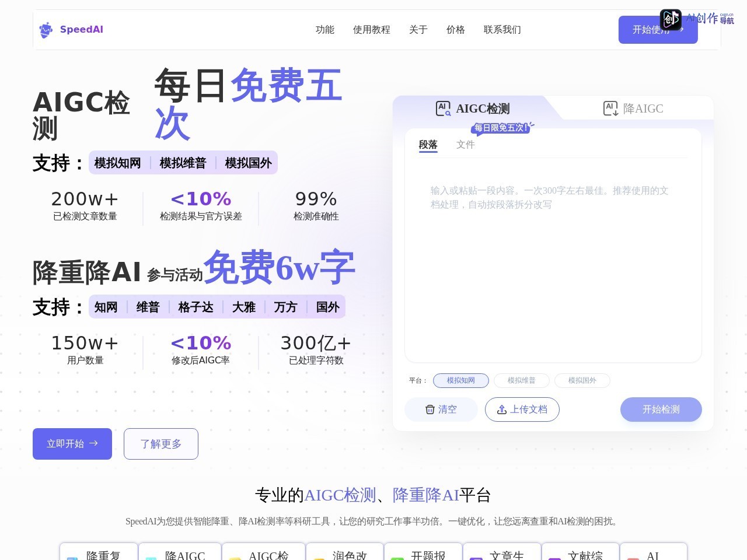Image resolution: width=747 pixels, height=560 pixels.
Task: Open the 降AIGC tool card at bottom
Action: click(x=180, y=552)
